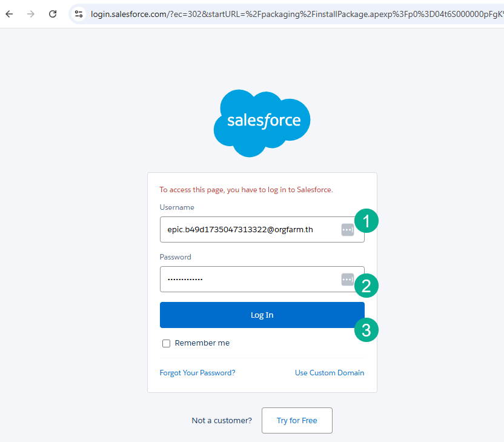Focus the Password input field

[248, 280]
